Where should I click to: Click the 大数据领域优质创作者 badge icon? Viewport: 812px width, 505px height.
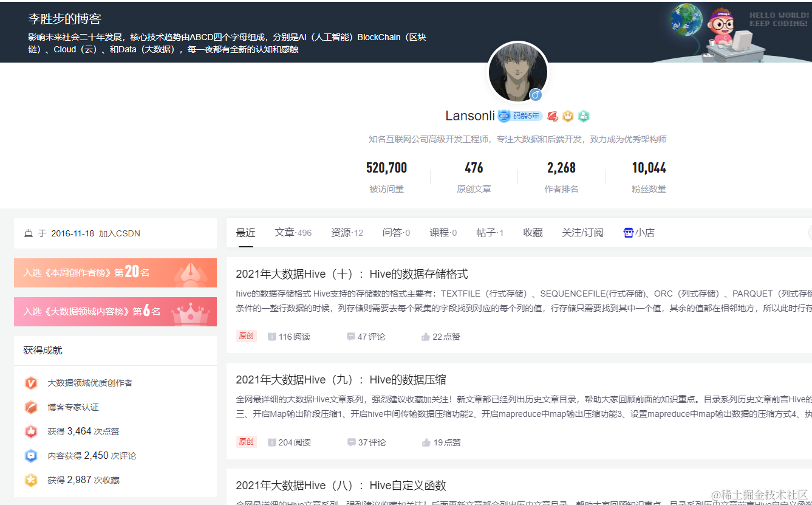click(x=30, y=383)
